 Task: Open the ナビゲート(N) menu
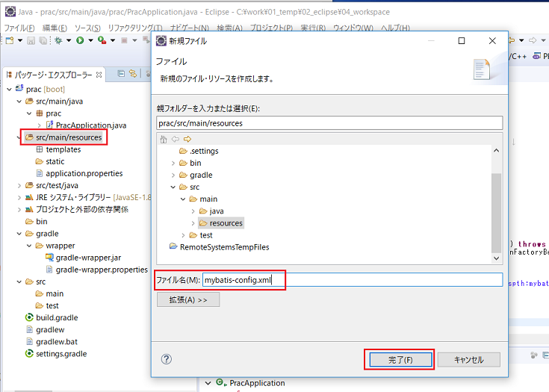coord(190,28)
